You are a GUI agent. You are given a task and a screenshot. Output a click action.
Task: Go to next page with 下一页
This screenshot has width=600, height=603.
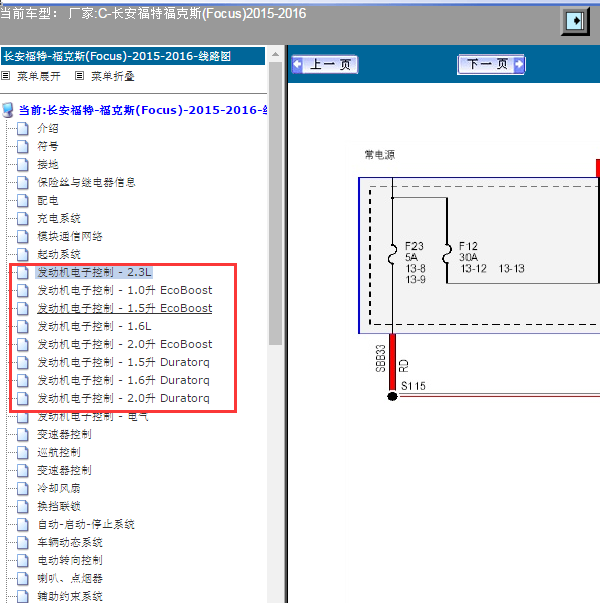click(491, 64)
